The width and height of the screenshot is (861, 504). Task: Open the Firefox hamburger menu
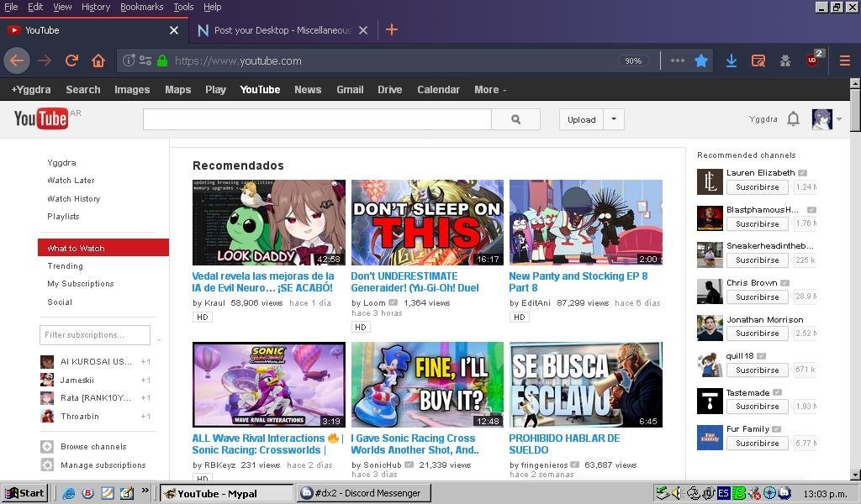coord(845,60)
